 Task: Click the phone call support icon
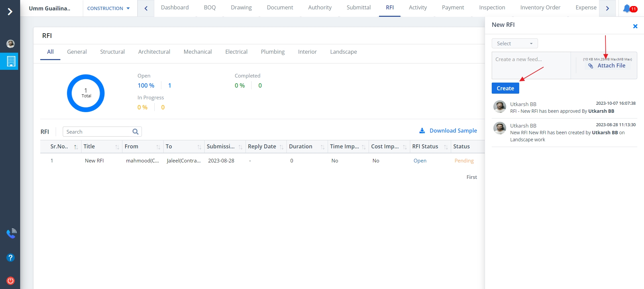pyautogui.click(x=11, y=233)
